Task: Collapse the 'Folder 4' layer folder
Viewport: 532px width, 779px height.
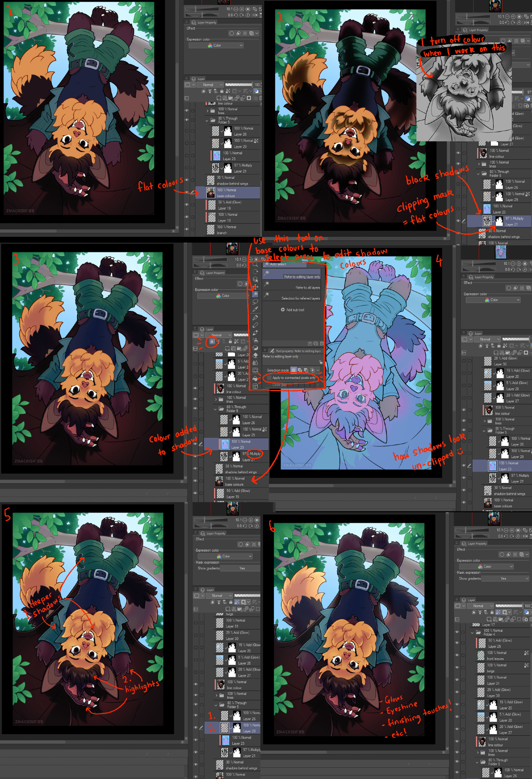Action: coord(473,633)
